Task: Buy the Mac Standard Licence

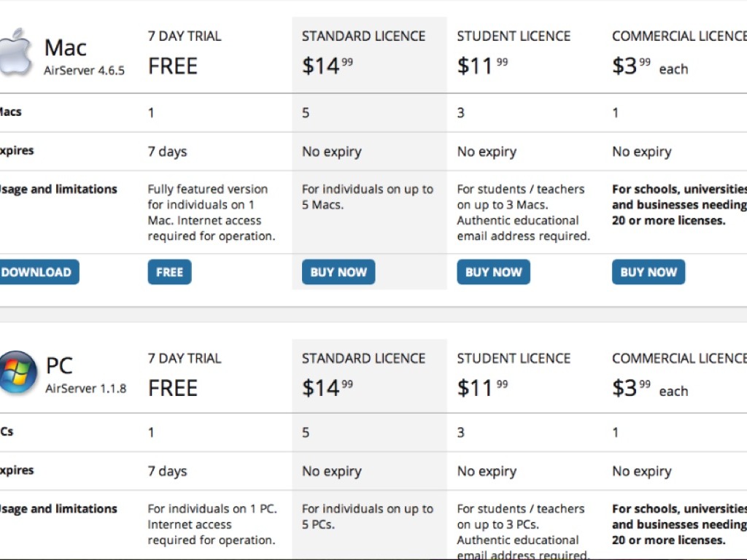Action: pos(338,272)
